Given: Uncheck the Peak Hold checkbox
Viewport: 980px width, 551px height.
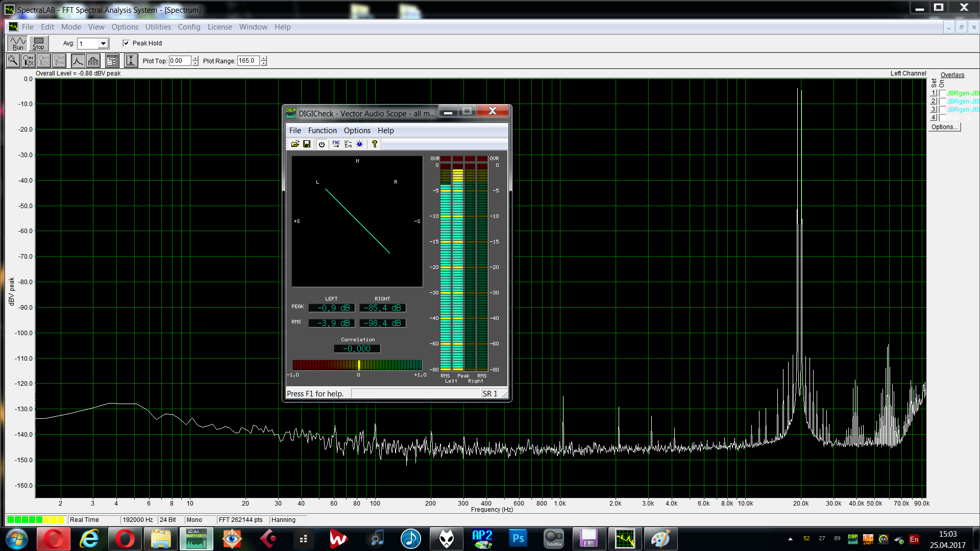Looking at the screenshot, I should (x=126, y=43).
